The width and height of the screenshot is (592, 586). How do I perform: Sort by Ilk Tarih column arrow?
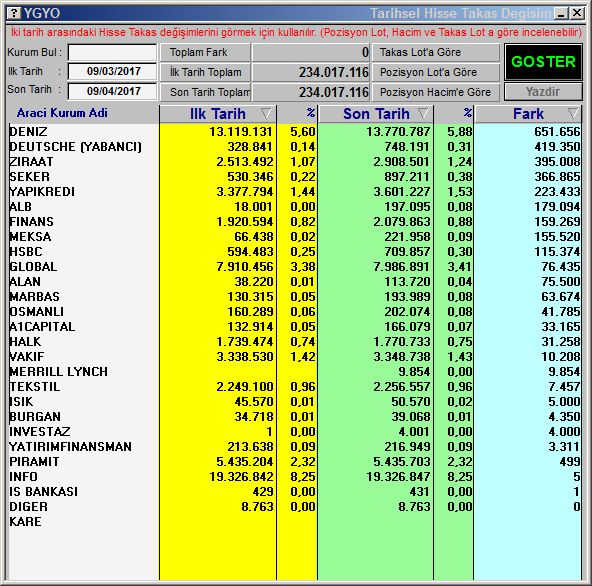click(266, 113)
